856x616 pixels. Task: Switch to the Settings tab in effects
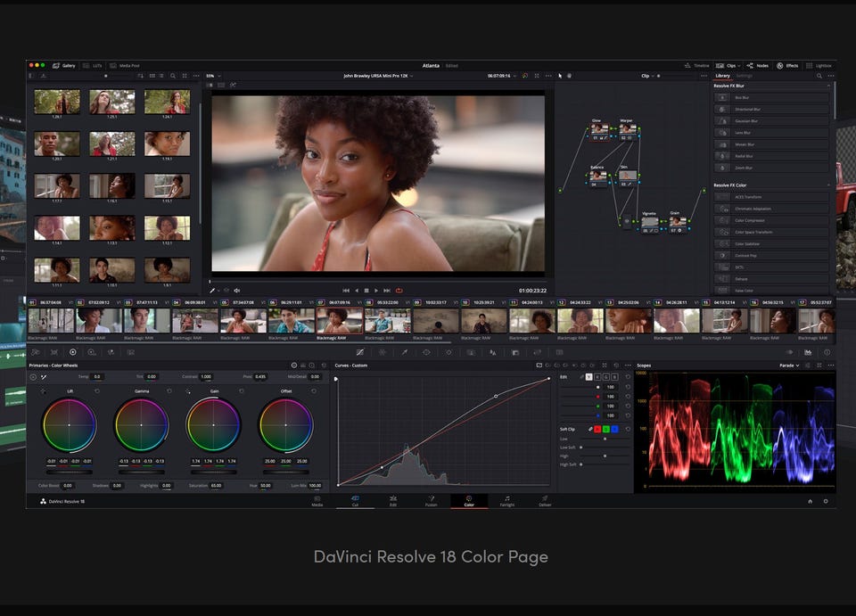744,76
